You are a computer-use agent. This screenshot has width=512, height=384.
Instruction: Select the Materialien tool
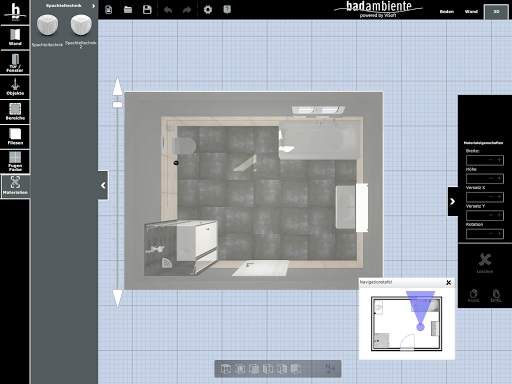pyautogui.click(x=15, y=186)
